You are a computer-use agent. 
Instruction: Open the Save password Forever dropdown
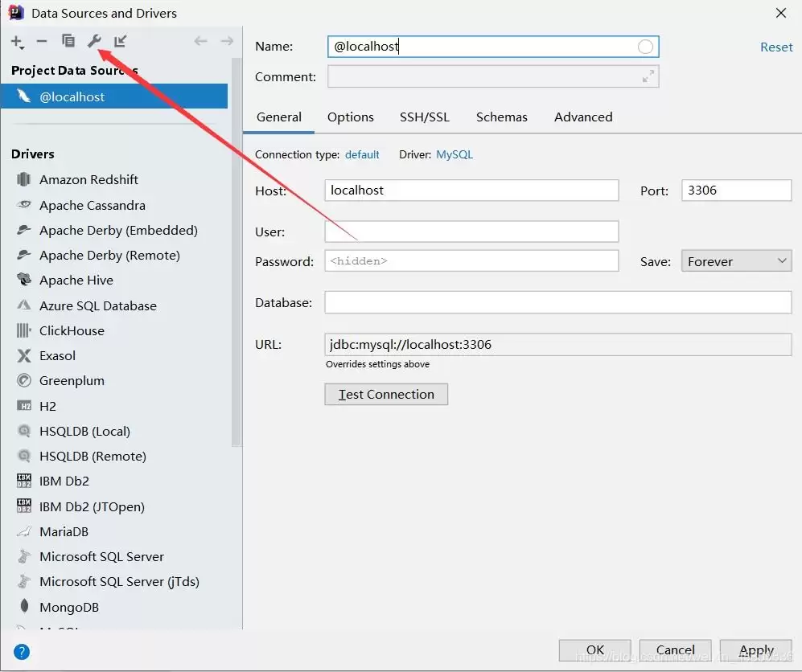click(736, 261)
